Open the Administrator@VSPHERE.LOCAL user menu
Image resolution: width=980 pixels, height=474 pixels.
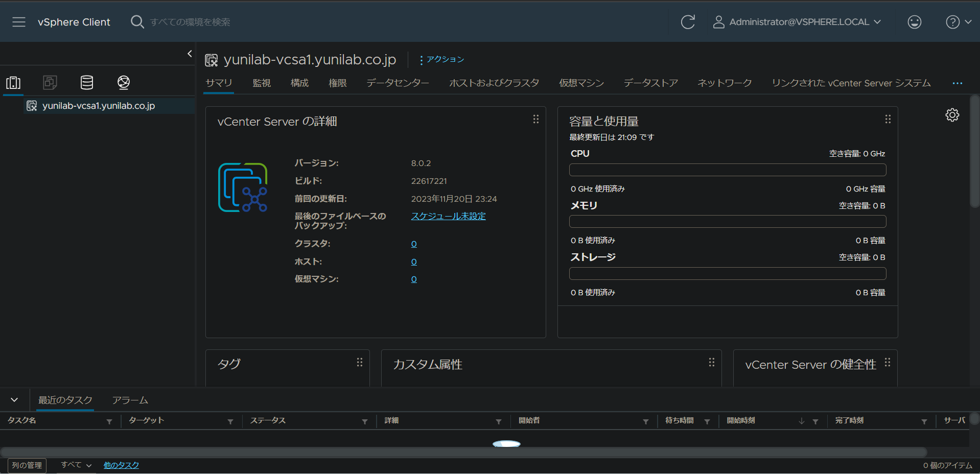click(x=797, y=22)
